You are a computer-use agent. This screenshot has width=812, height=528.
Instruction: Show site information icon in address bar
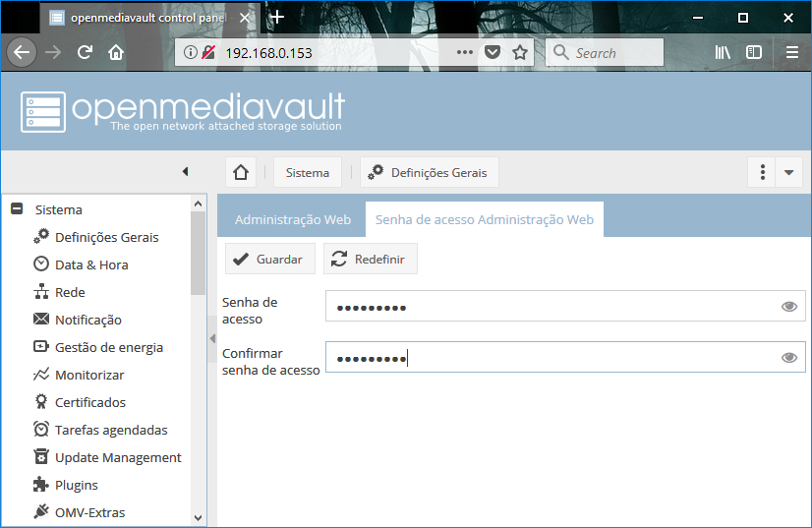tap(191, 52)
